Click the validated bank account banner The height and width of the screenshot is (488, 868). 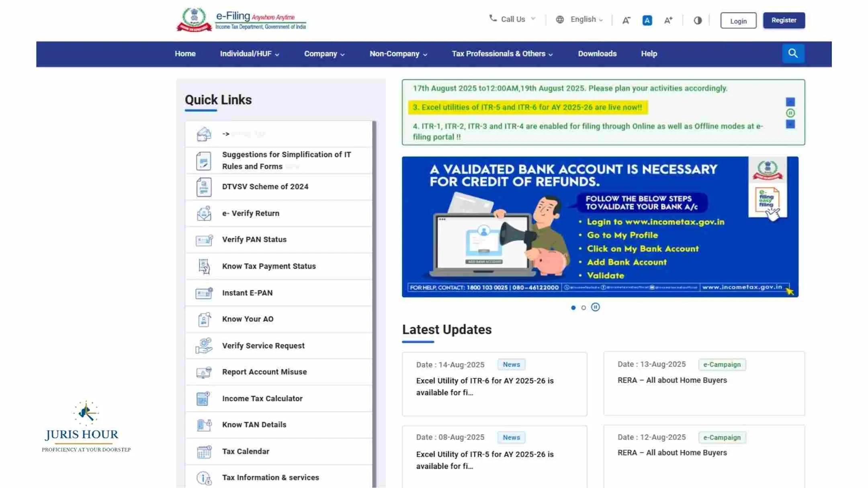(600, 227)
